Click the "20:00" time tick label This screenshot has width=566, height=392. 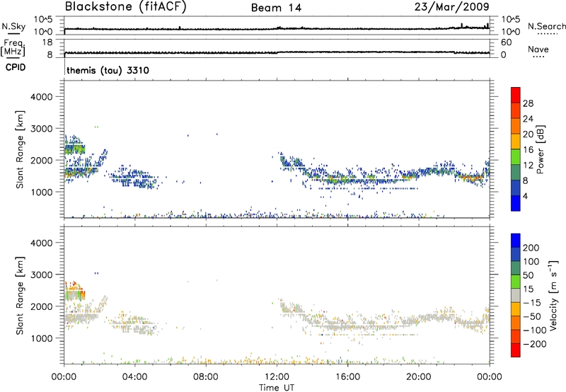click(x=418, y=377)
